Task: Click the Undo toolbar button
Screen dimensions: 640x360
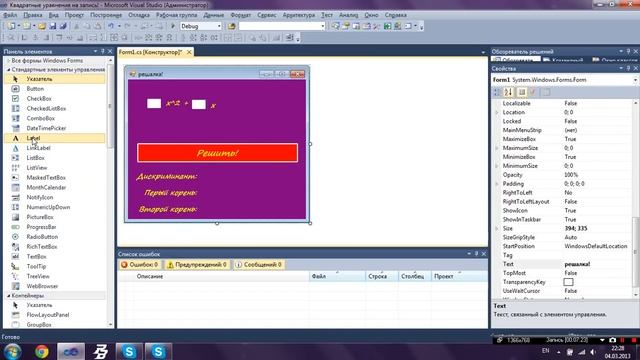Action: (x=111, y=26)
